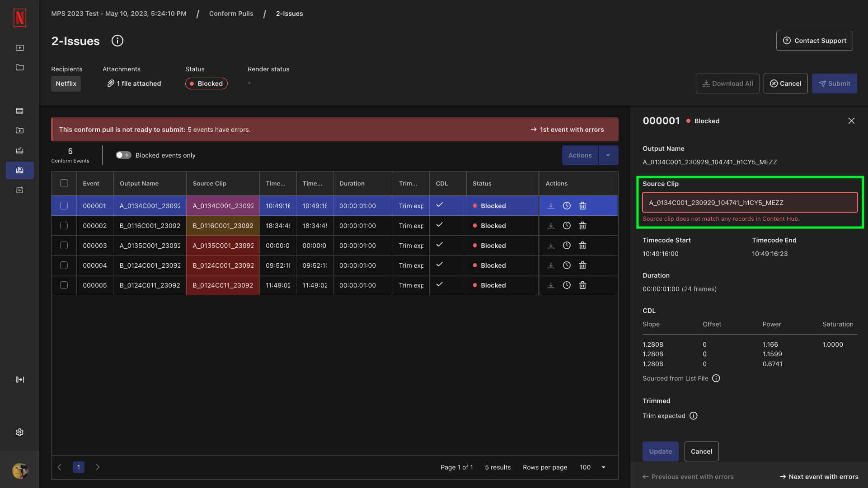The width and height of the screenshot is (868, 488).
Task: Open MPS 2023 Test breadcrumb
Action: click(x=119, y=14)
